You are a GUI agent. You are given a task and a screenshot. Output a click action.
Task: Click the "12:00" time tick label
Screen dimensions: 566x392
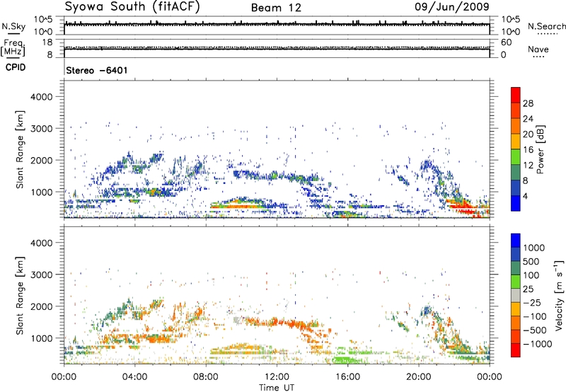pyautogui.click(x=277, y=377)
